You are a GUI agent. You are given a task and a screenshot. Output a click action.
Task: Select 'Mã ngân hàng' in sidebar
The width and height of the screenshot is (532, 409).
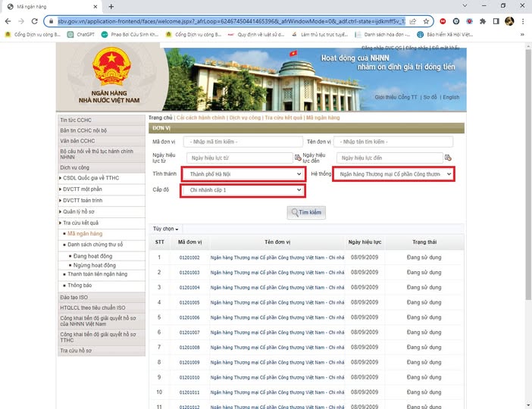click(85, 234)
